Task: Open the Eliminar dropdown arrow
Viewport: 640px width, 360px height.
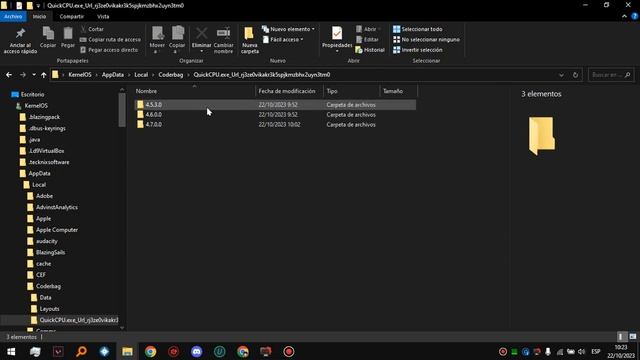Action: pos(201,51)
